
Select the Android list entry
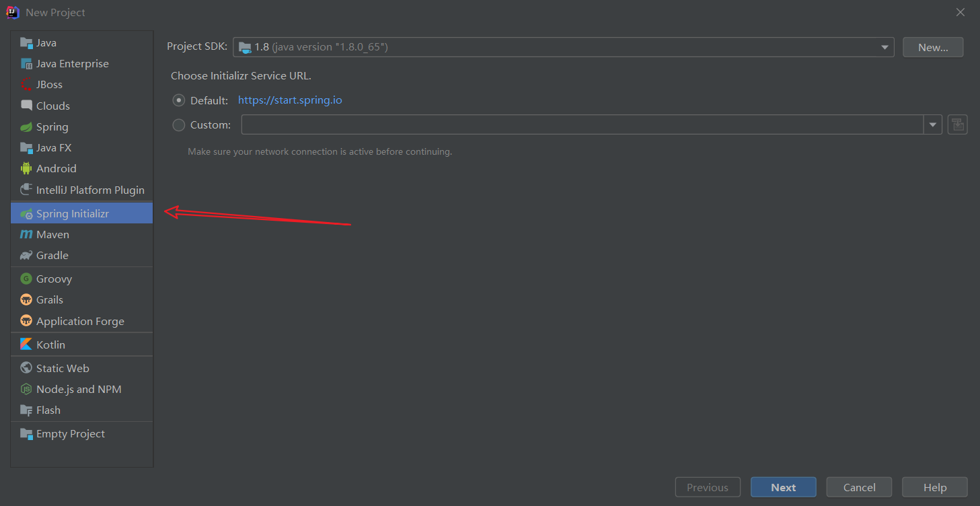[x=82, y=168]
